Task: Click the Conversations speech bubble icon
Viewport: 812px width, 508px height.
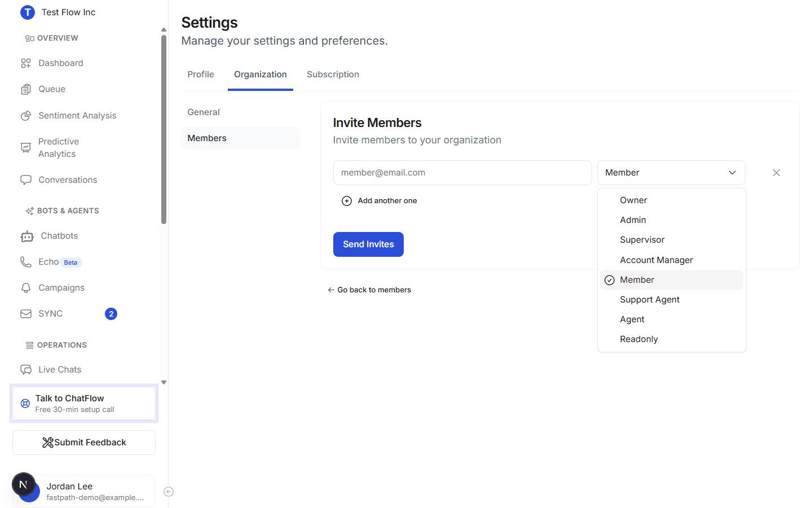Action: click(x=26, y=180)
